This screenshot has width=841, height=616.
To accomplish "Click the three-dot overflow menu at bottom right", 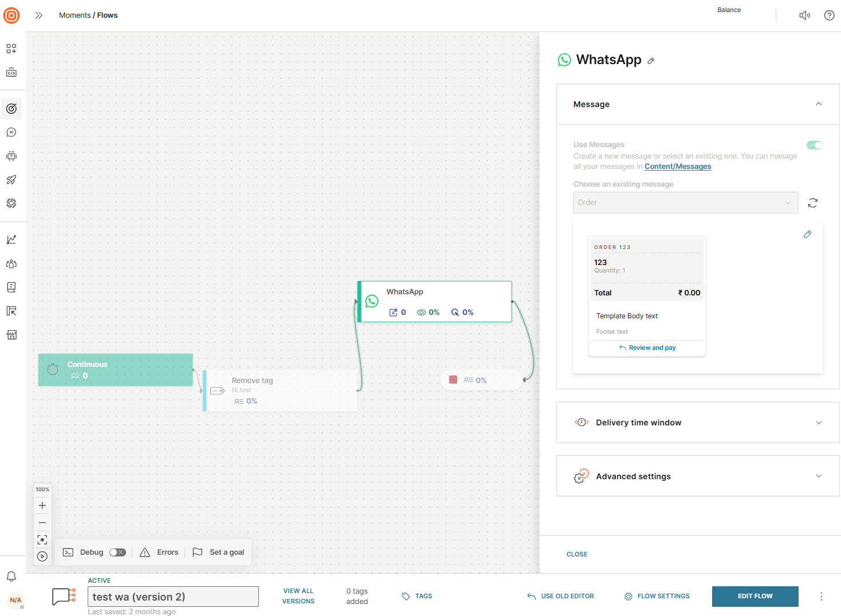I will (821, 596).
